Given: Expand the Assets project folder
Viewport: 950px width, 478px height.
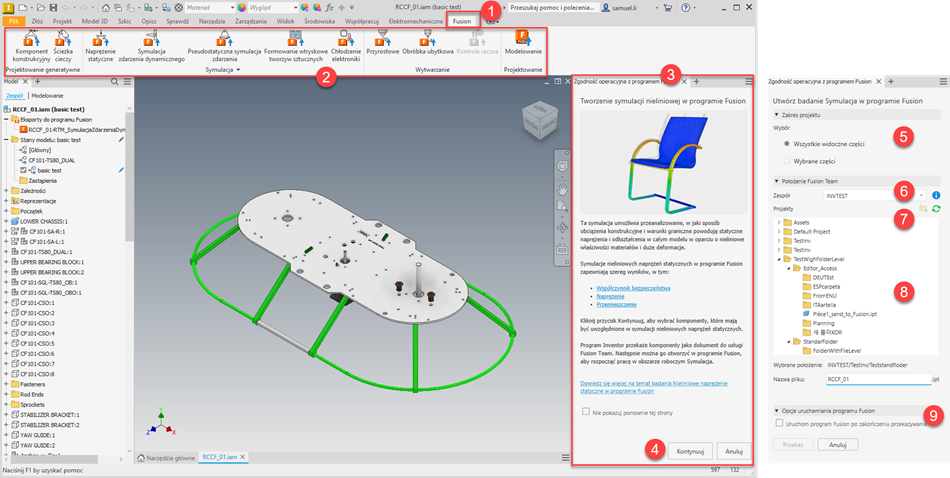Looking at the screenshot, I should [779, 222].
